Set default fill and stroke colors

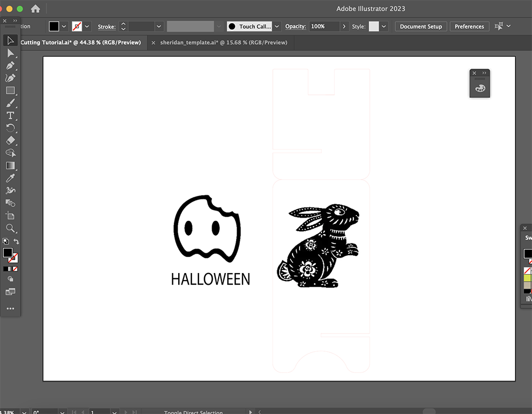click(5, 241)
